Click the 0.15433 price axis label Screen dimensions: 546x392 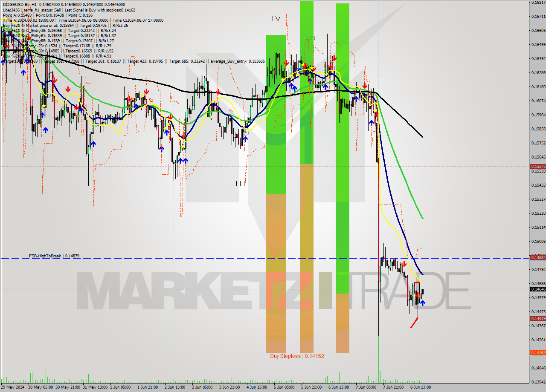(x=538, y=185)
